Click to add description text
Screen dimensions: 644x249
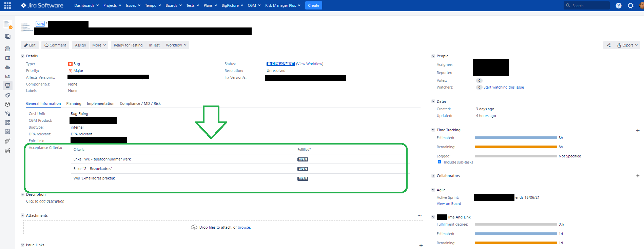[x=45, y=202]
